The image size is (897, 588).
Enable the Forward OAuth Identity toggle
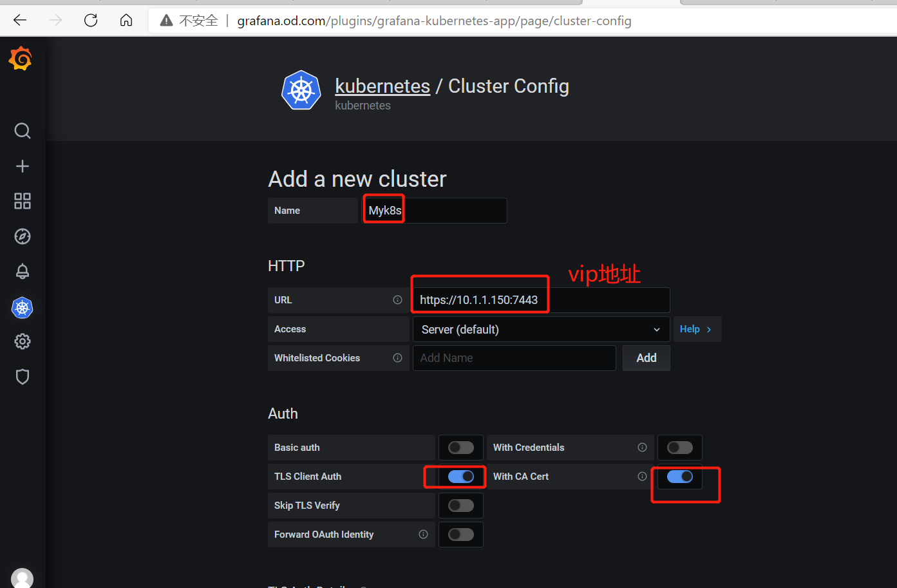[461, 535]
